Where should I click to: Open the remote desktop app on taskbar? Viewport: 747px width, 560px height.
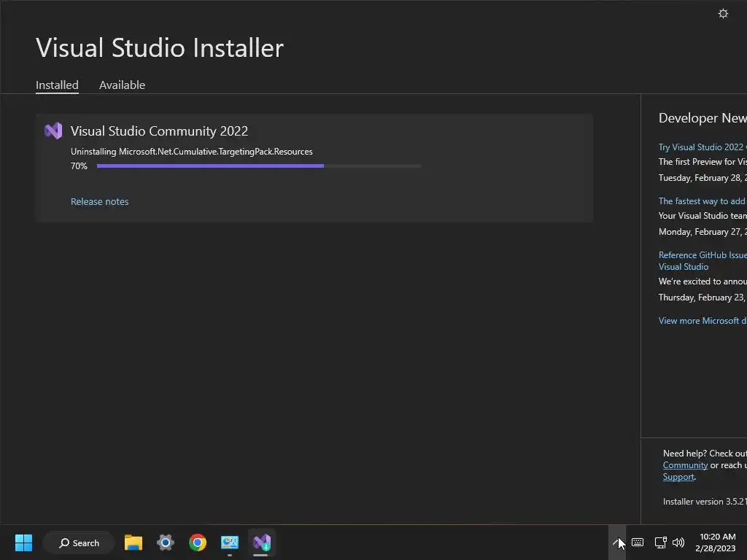tap(230, 542)
